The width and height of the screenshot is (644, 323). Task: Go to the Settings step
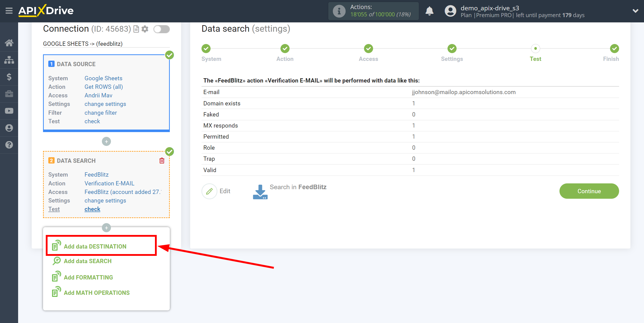point(452,49)
